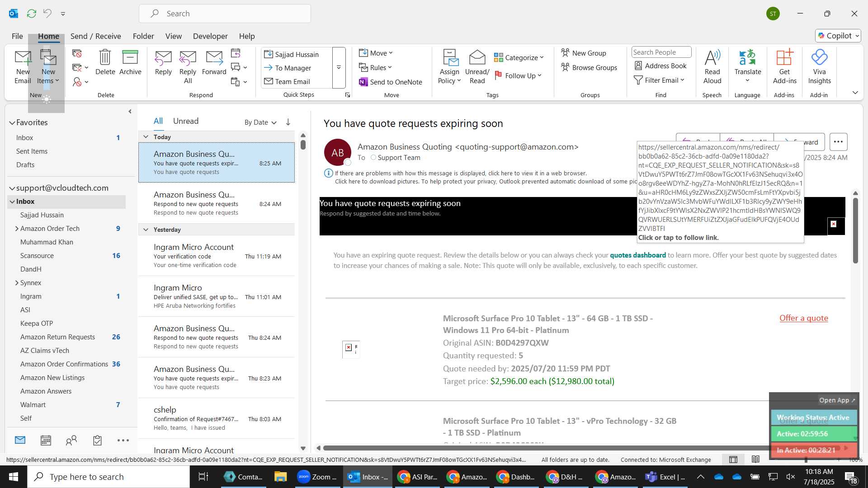This screenshot has width=868, height=488.
Task: Click Get Add-ins icon
Action: click(x=784, y=66)
